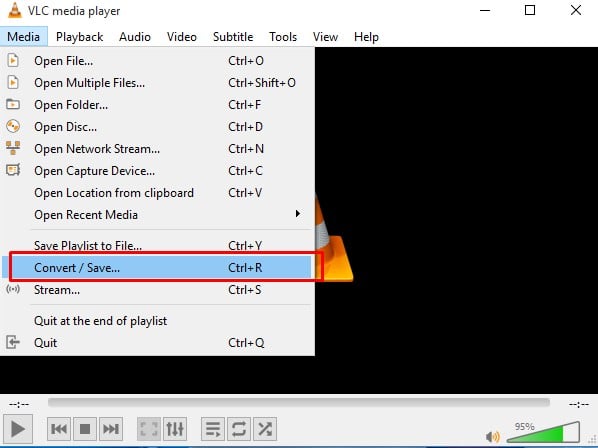Maximize the VLC window
The width and height of the screenshot is (598, 448).
pyautogui.click(x=530, y=10)
